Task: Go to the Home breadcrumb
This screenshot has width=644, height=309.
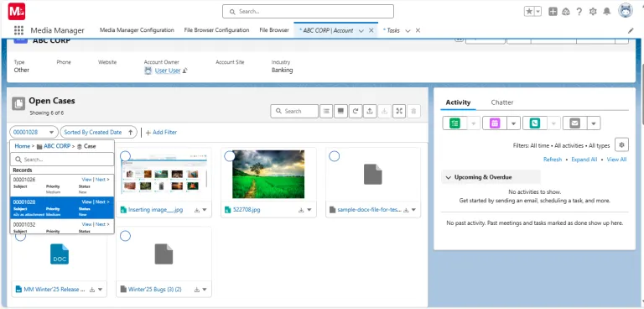Action: [x=22, y=146]
